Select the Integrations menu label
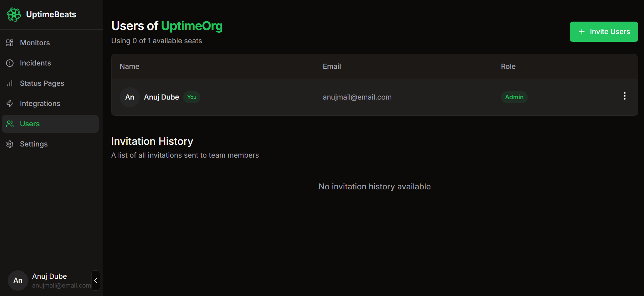 pos(40,104)
